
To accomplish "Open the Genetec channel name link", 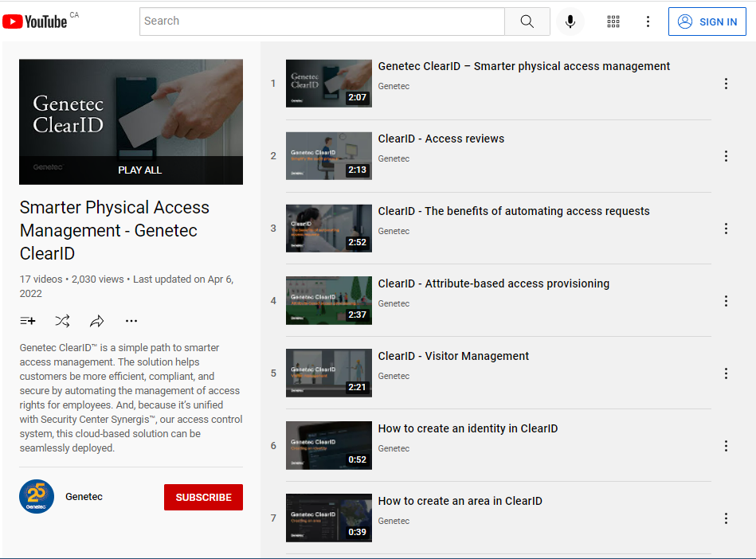I will coord(84,497).
